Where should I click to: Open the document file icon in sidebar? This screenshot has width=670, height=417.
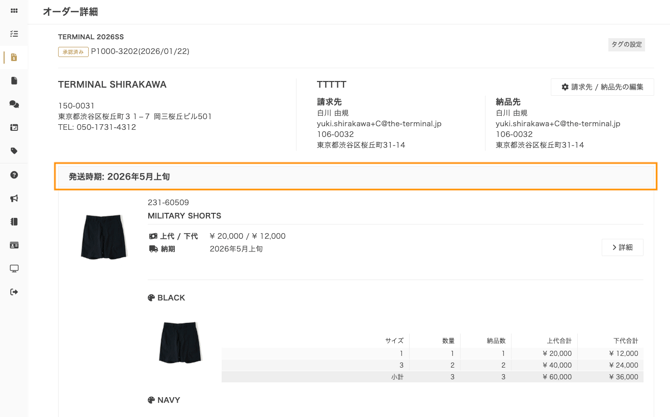(14, 81)
